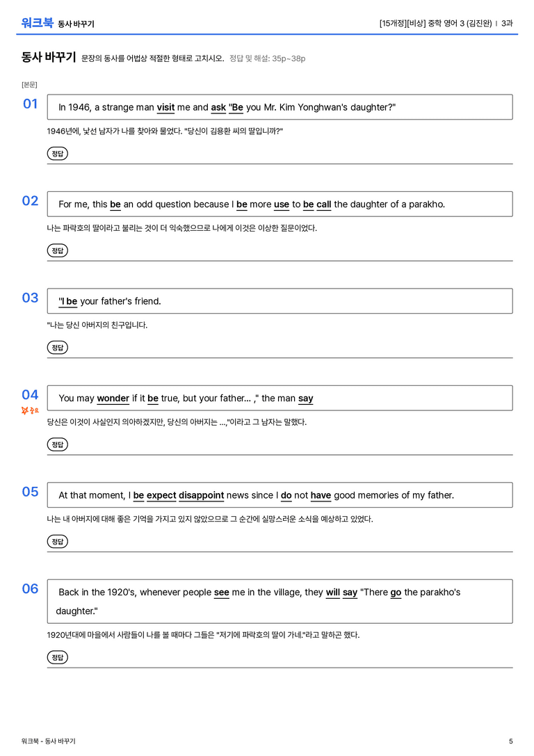Viewport: 534px width, 756px height.
Task: Click the blue 워크북 logo in header
Action: tap(37, 23)
